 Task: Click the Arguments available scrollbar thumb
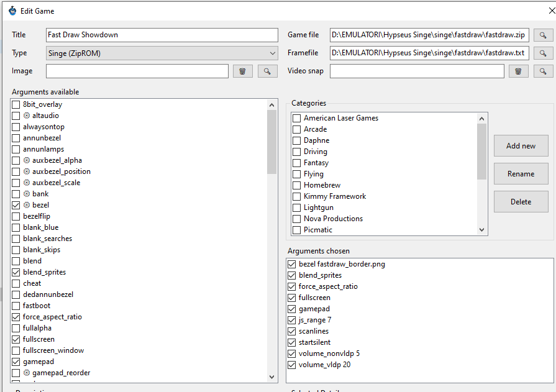point(271,142)
